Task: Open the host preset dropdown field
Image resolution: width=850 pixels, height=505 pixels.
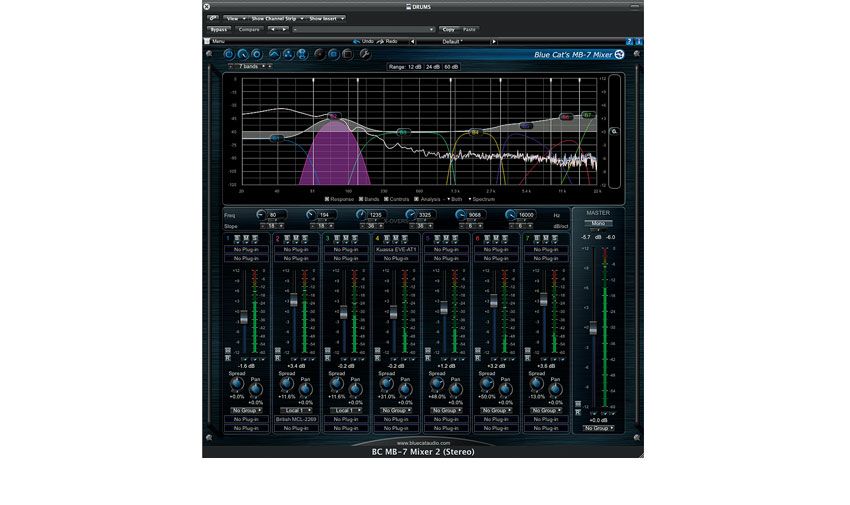Action: [x=363, y=29]
